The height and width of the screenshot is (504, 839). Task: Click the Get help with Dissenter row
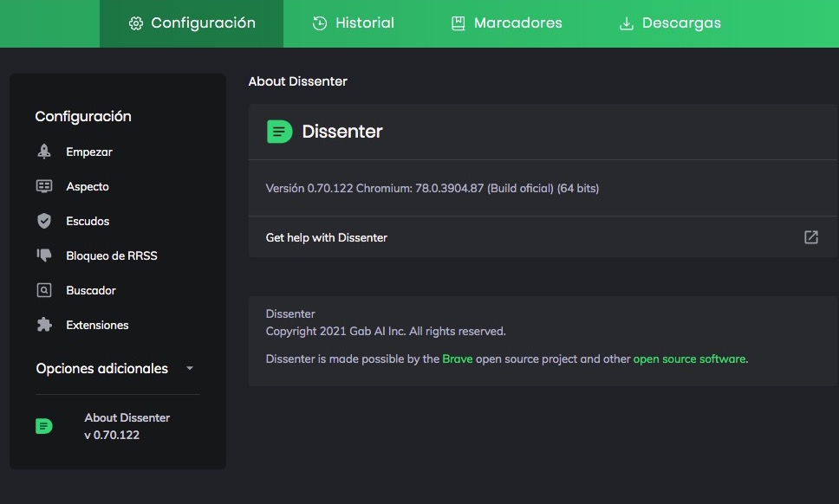[x=543, y=237]
